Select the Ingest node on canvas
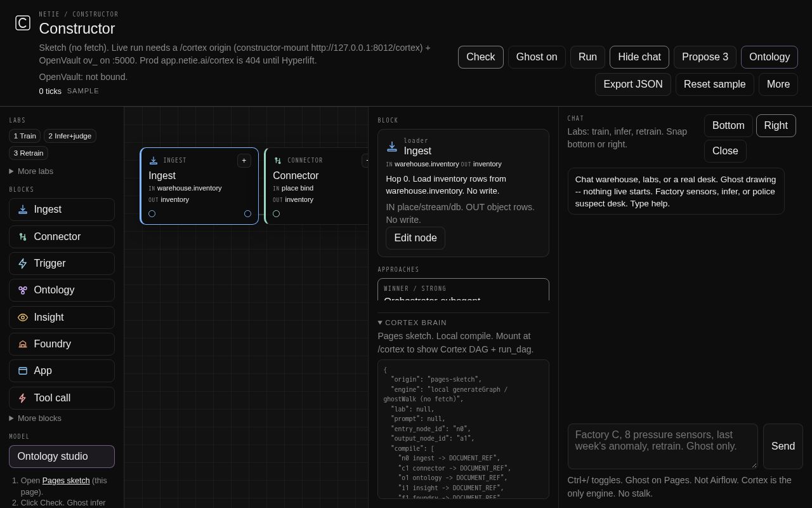The height and width of the screenshot is (508, 812). (x=199, y=186)
